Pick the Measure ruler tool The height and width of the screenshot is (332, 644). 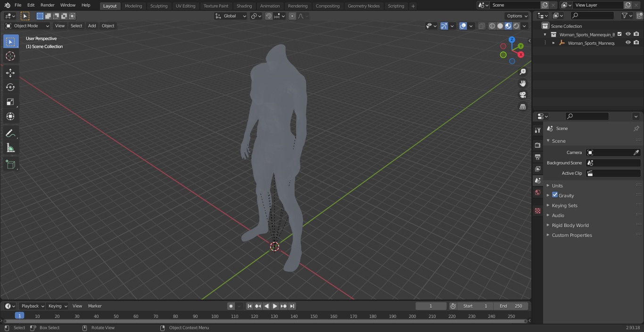[x=10, y=148]
